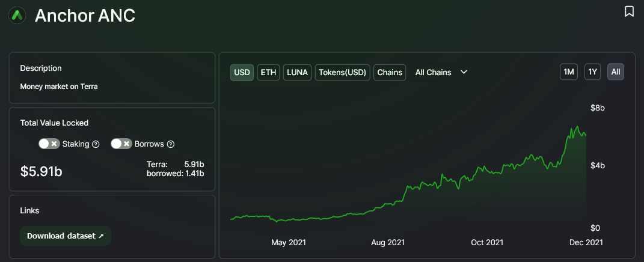The width and height of the screenshot is (644, 262).
Task: Toggle the Staking switch on
Action: point(49,144)
